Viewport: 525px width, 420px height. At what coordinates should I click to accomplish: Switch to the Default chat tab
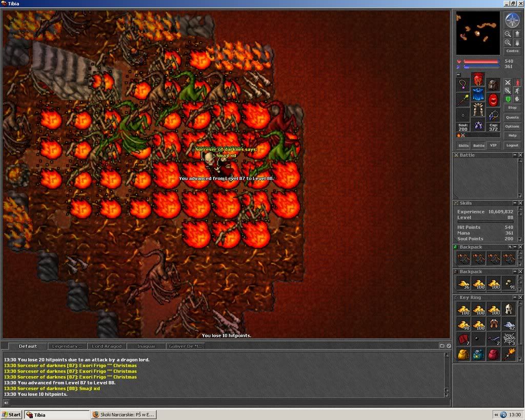(x=28, y=346)
